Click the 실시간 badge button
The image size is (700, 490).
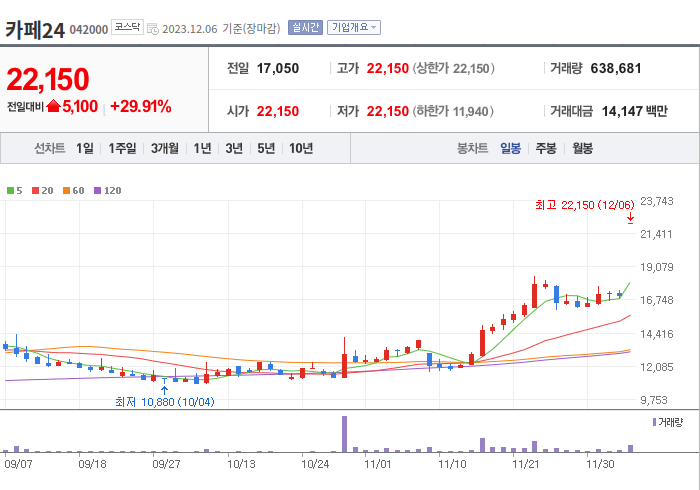click(x=305, y=28)
